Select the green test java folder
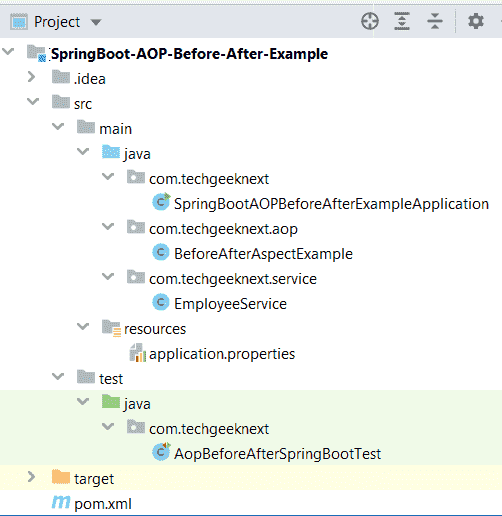502x516 pixels. point(137,404)
